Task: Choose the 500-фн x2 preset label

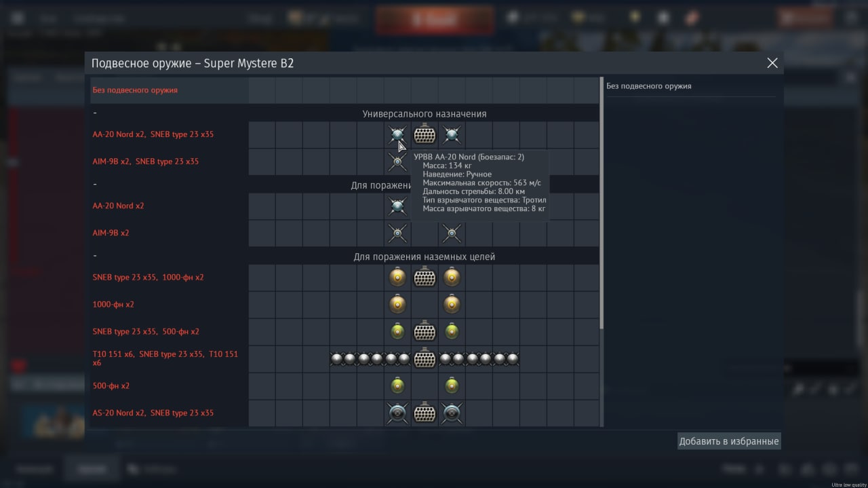Action: tap(111, 386)
